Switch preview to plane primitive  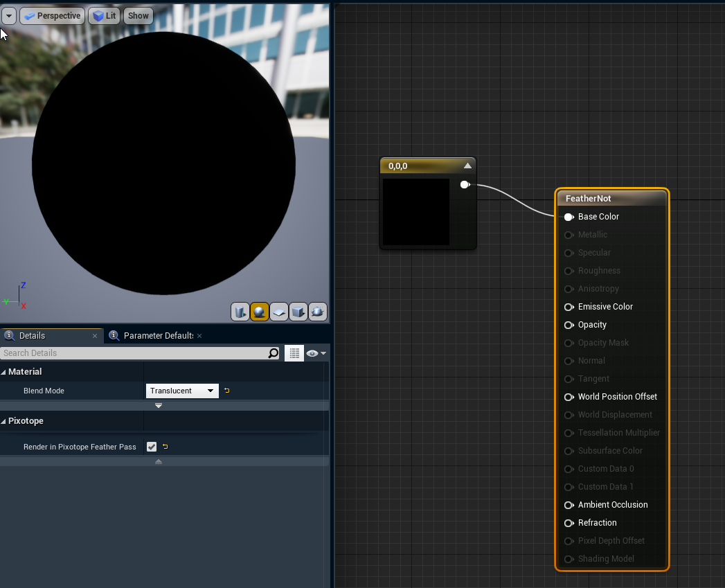[x=279, y=312]
